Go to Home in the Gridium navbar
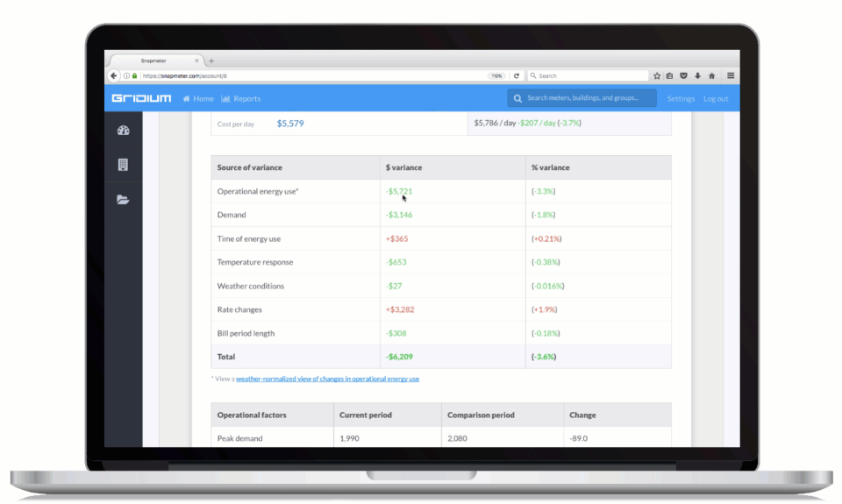 198,99
